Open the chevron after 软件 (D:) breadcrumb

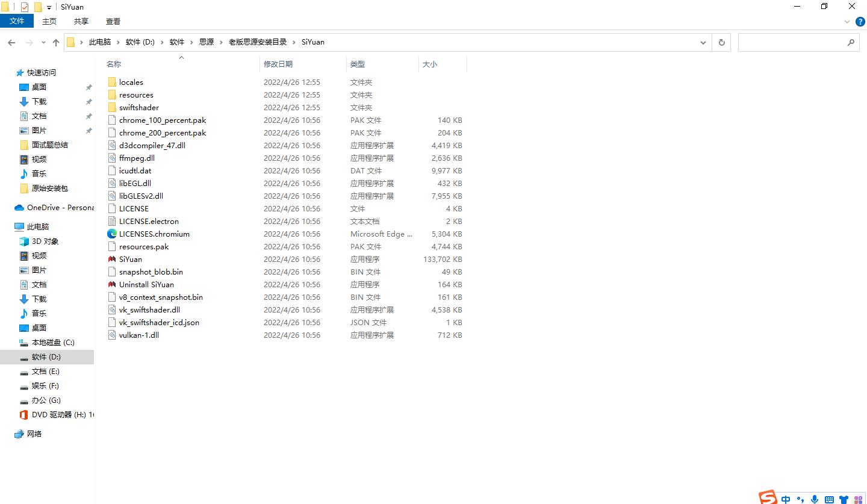point(162,42)
